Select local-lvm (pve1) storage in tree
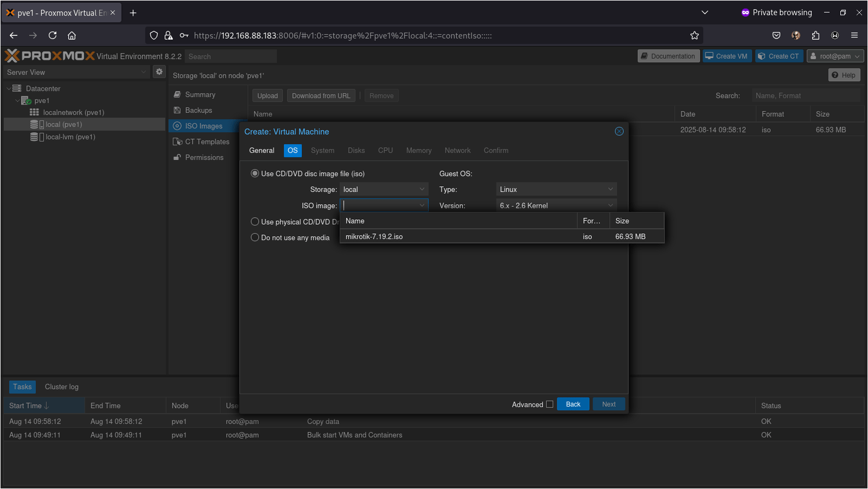This screenshot has width=868, height=489. pyautogui.click(x=70, y=137)
